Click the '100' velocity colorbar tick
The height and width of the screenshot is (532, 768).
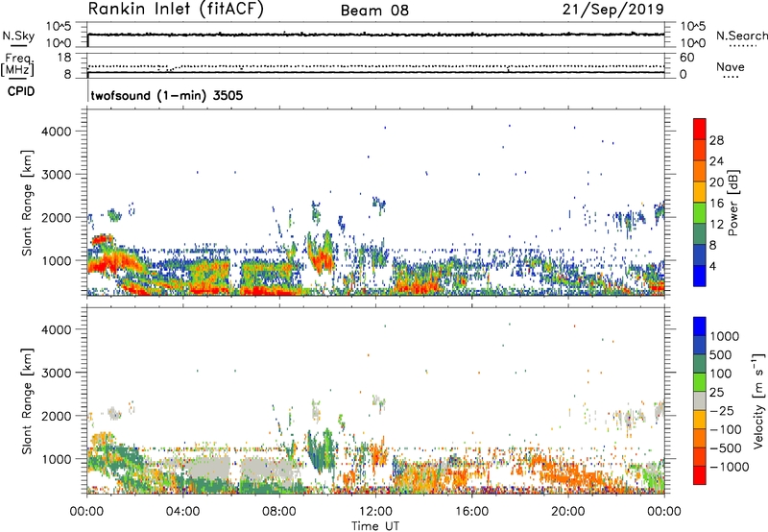[x=721, y=374]
